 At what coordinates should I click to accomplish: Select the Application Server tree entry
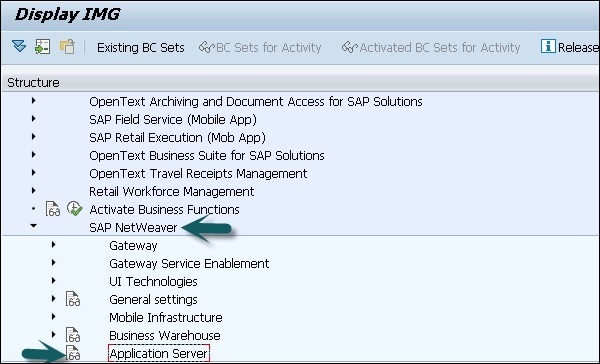[159, 353]
